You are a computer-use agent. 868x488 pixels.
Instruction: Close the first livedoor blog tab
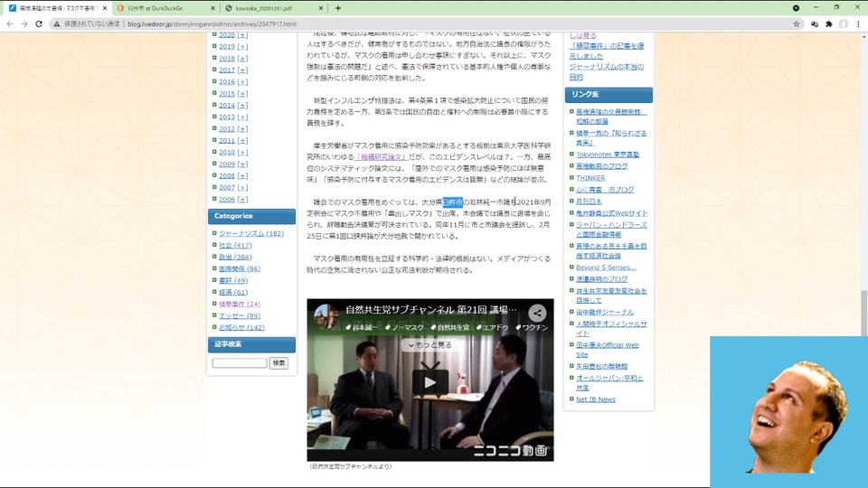click(105, 8)
